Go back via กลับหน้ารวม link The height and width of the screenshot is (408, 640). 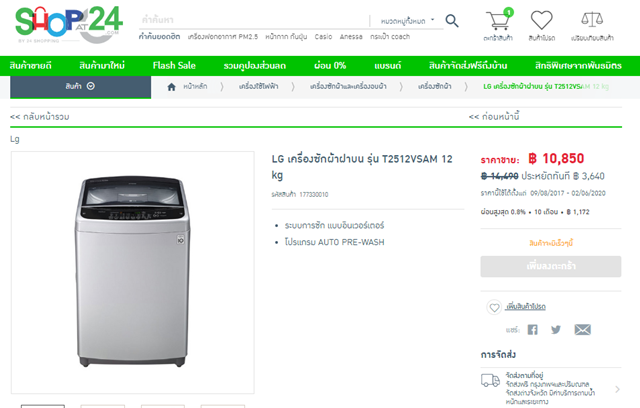tap(40, 117)
